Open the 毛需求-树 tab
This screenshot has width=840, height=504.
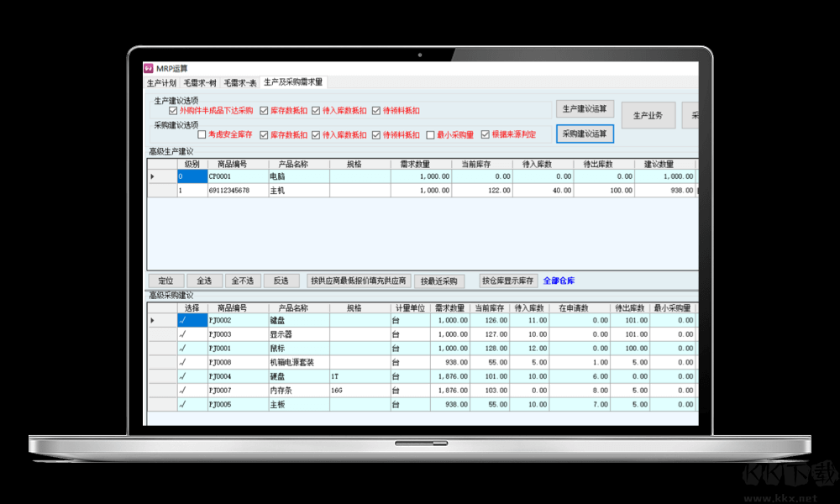(x=199, y=83)
